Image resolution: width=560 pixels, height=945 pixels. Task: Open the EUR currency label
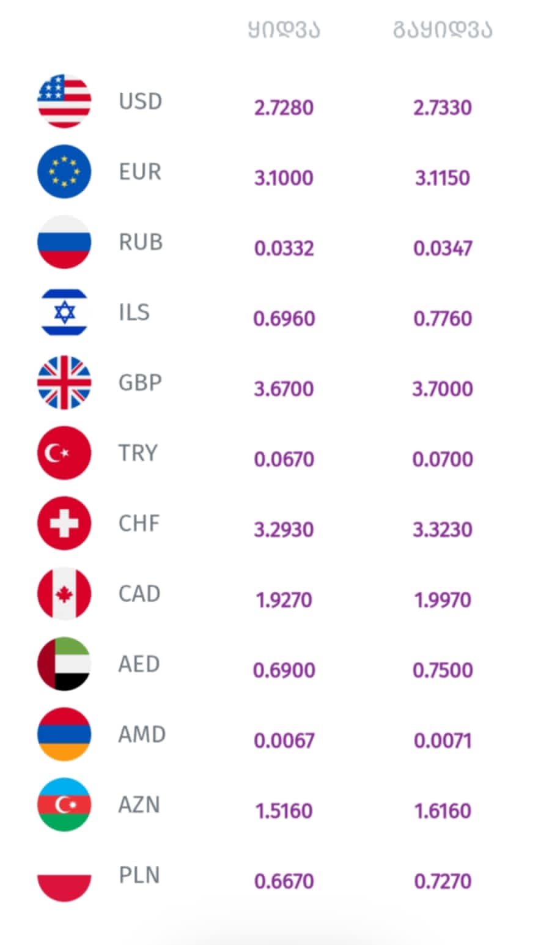pyautogui.click(x=141, y=172)
